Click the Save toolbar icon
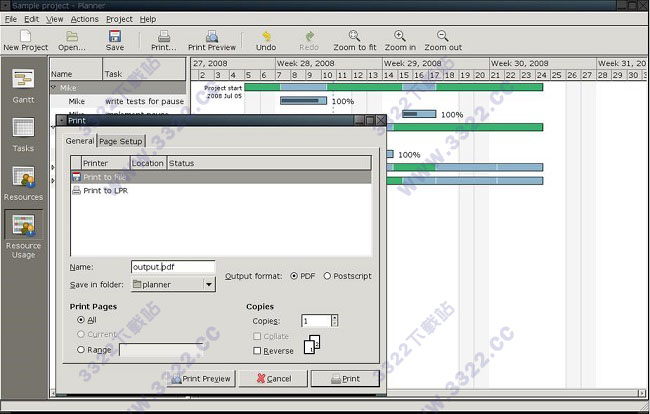 tap(115, 36)
